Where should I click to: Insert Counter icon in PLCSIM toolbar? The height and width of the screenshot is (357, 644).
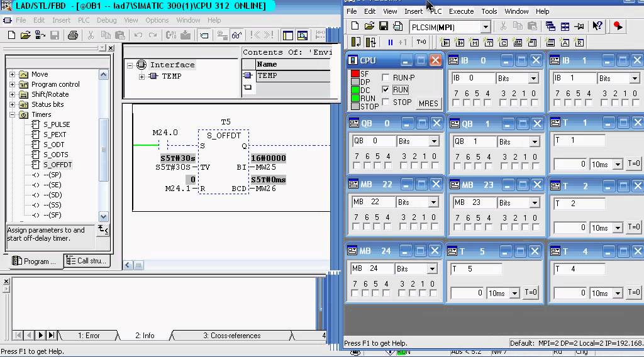pyautogui.click(x=503, y=42)
